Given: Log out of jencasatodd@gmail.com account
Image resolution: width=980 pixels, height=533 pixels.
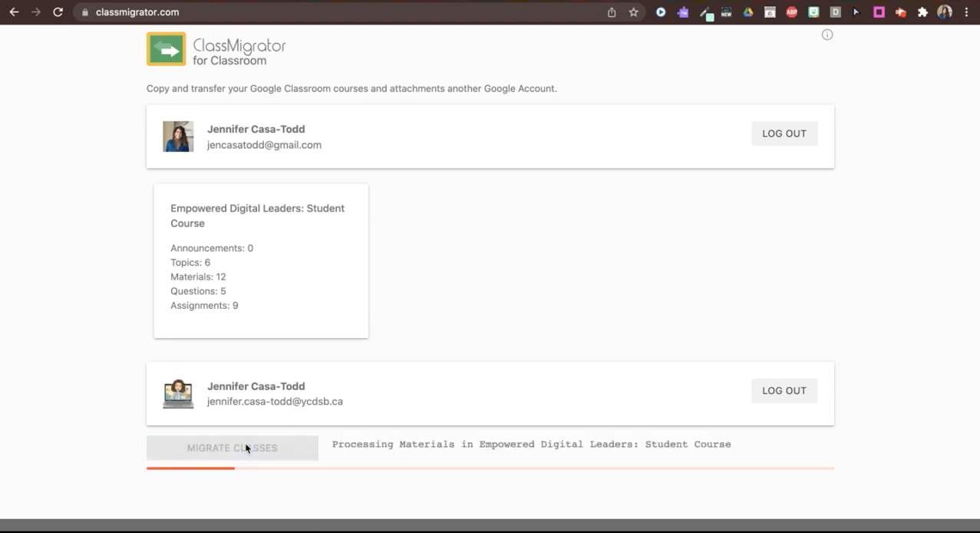Looking at the screenshot, I should click(x=784, y=134).
